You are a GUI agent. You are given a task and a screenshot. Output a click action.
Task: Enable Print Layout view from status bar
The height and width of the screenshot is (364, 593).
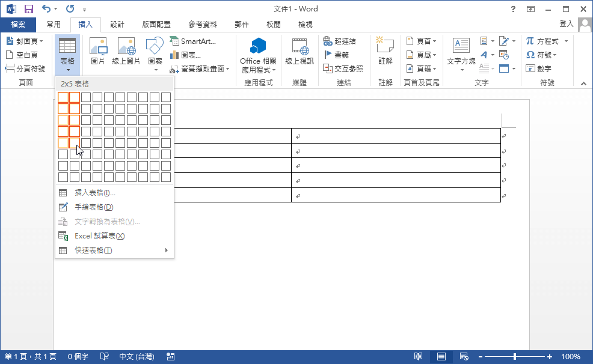click(x=441, y=356)
